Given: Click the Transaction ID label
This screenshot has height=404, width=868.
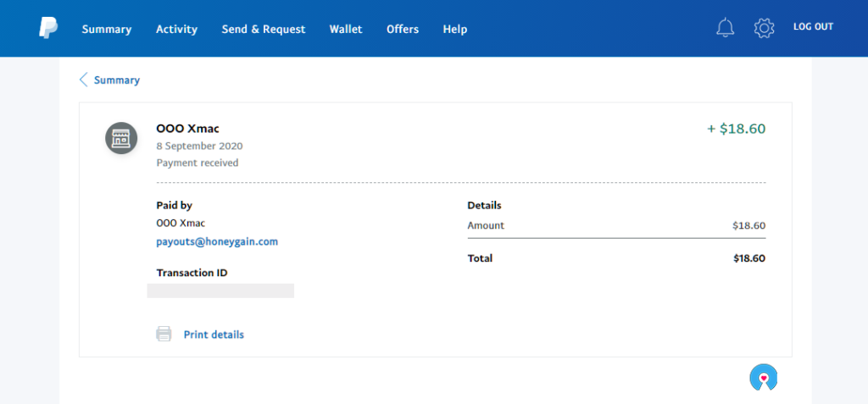Looking at the screenshot, I should click(x=192, y=273).
